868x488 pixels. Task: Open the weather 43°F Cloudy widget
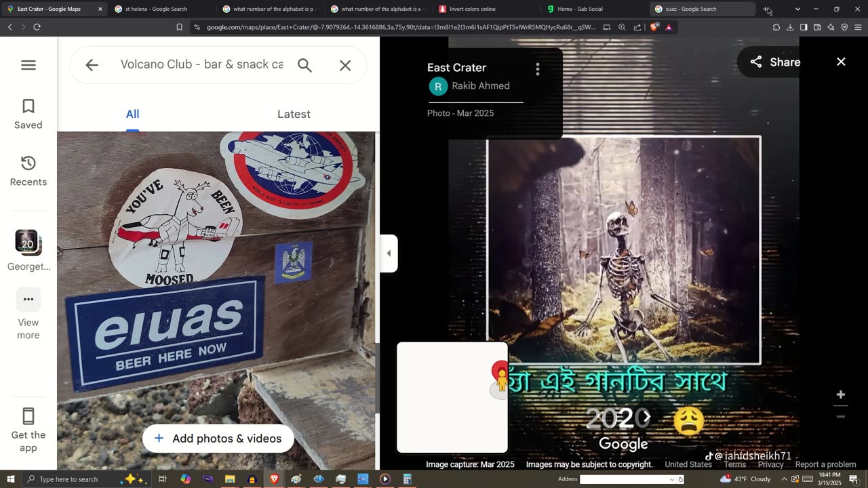click(746, 479)
